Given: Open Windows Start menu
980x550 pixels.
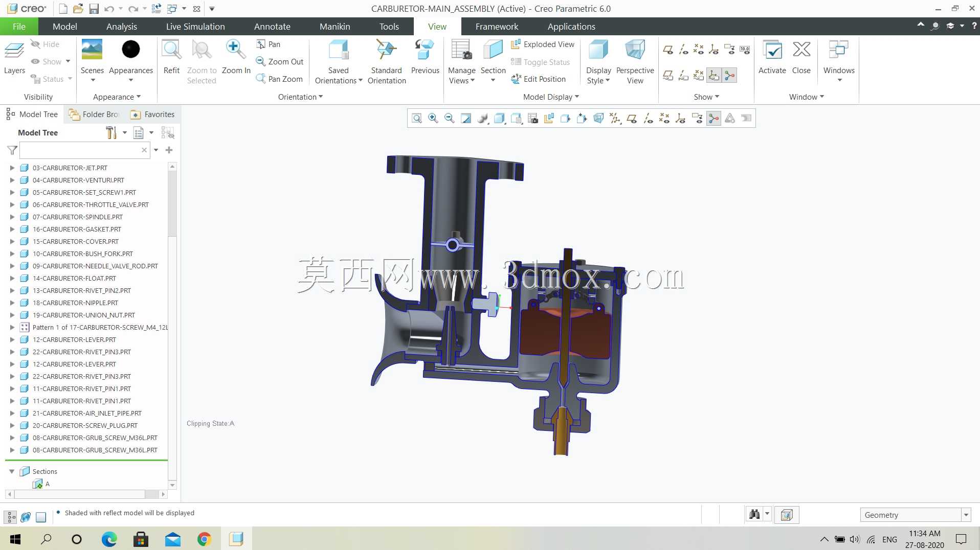Looking at the screenshot, I should [x=15, y=539].
